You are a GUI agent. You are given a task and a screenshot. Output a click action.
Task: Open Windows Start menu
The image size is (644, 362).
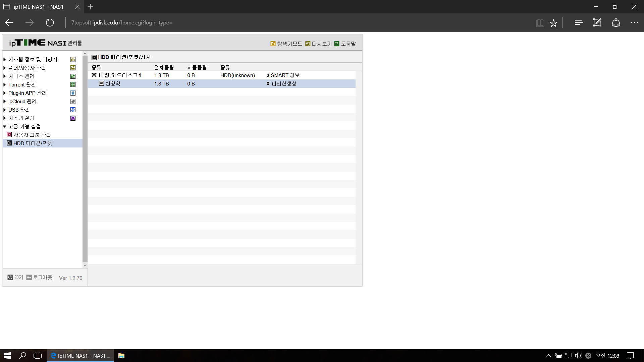pos(7,356)
